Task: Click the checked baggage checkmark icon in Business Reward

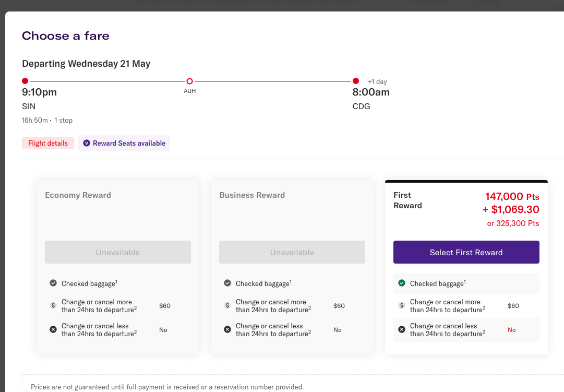Action: point(227,283)
